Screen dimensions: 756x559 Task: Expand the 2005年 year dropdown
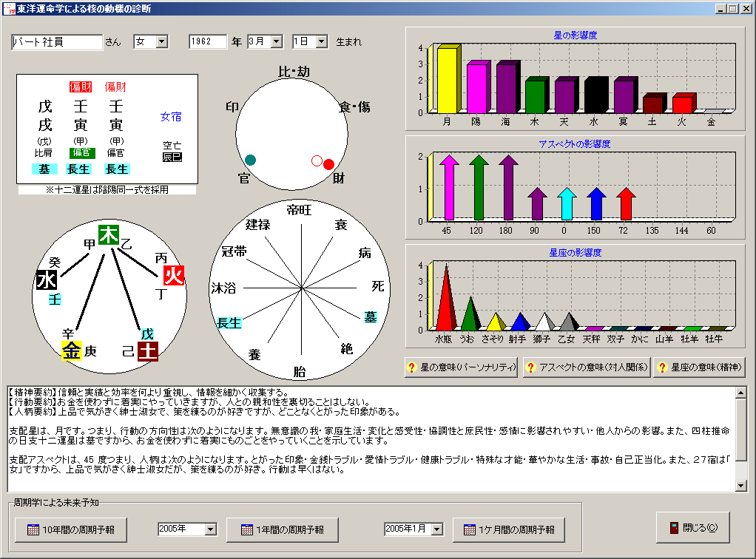pos(211,529)
